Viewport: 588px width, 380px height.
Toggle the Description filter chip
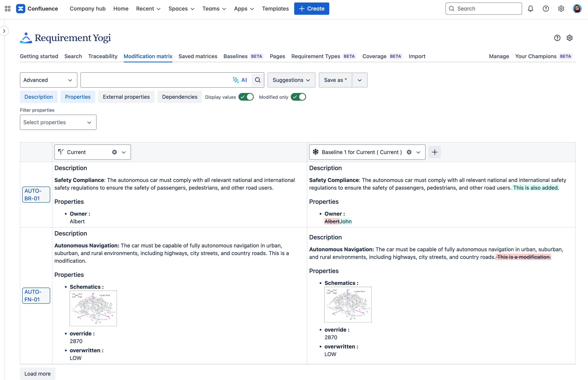tap(38, 97)
